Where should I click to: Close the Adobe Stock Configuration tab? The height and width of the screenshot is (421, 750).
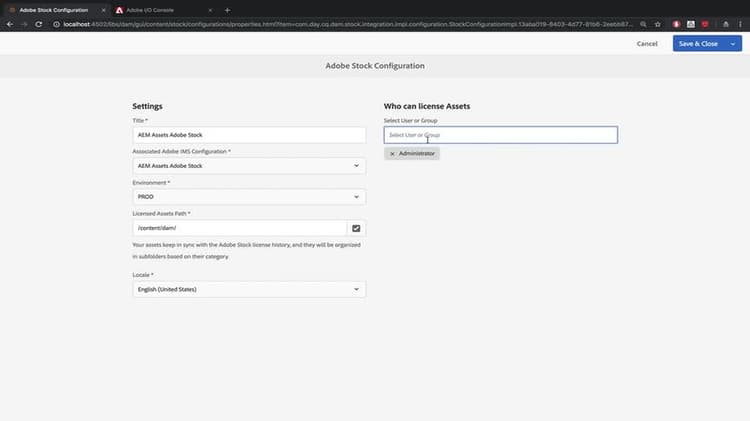point(103,10)
